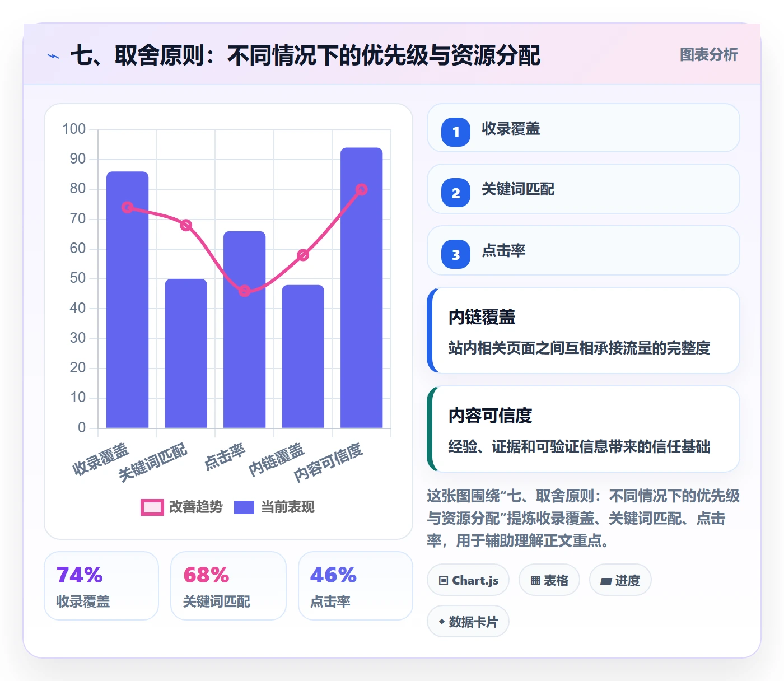The image size is (784, 681).
Task: Click trend line point above 内链覆盖
Action: click(303, 255)
